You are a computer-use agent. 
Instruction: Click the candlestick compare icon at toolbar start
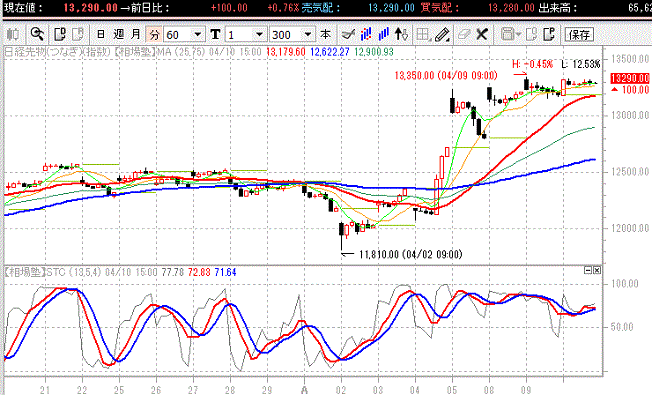pos(13,35)
